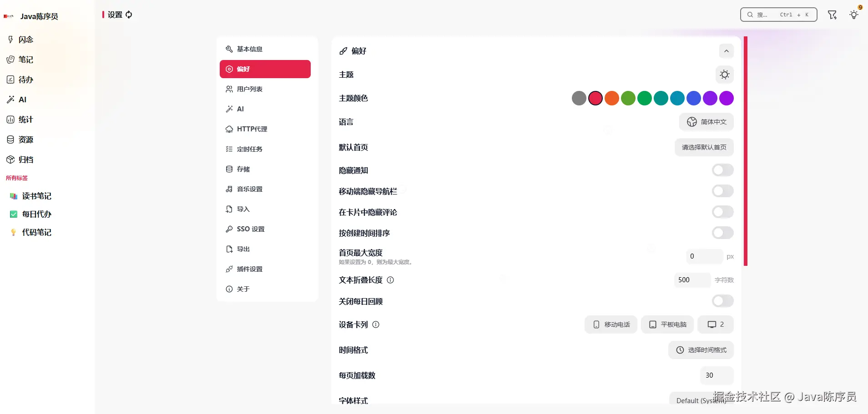This screenshot has height=414, width=868.
Task: Click the 每页加载数 input showing 30
Action: [717, 375]
